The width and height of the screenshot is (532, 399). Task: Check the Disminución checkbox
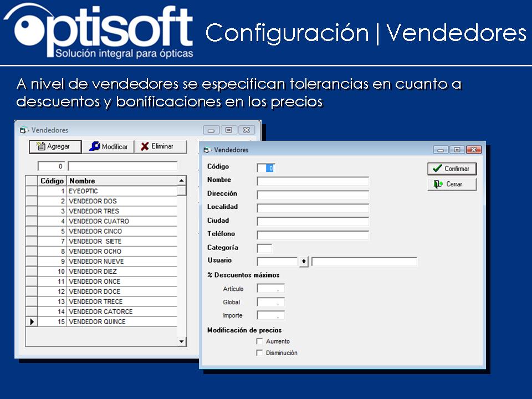click(259, 352)
